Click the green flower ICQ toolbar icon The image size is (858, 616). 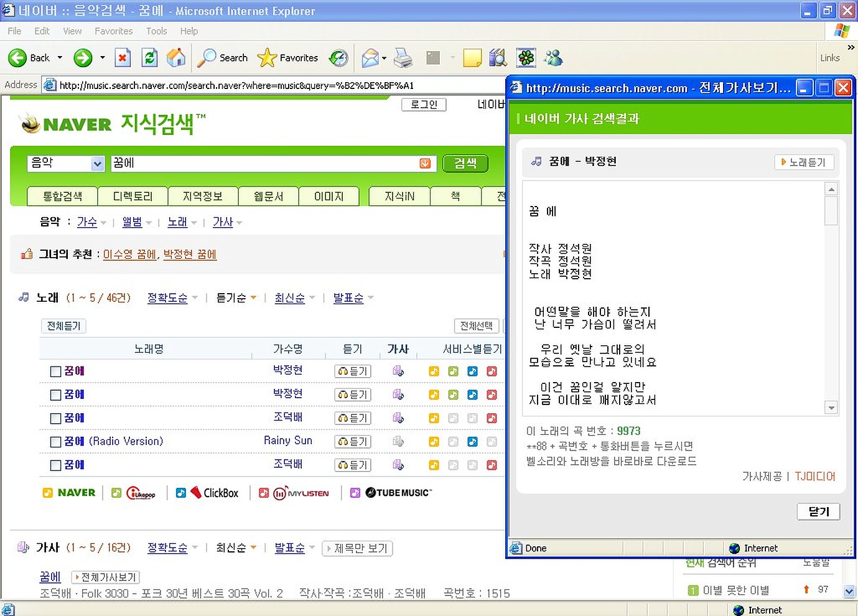coord(526,58)
